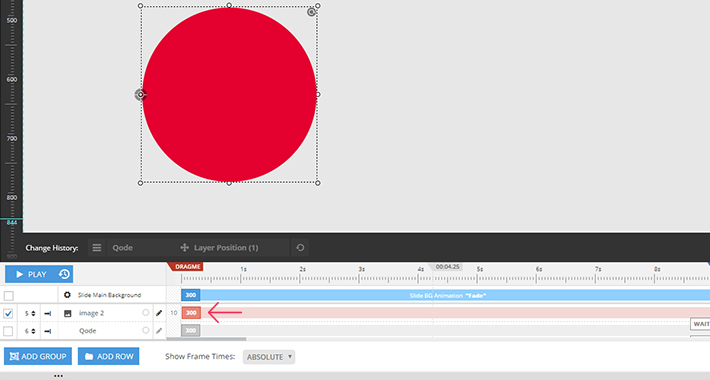Edit image 2 layer via pencil icon
This screenshot has width=710, height=380.
click(x=159, y=313)
